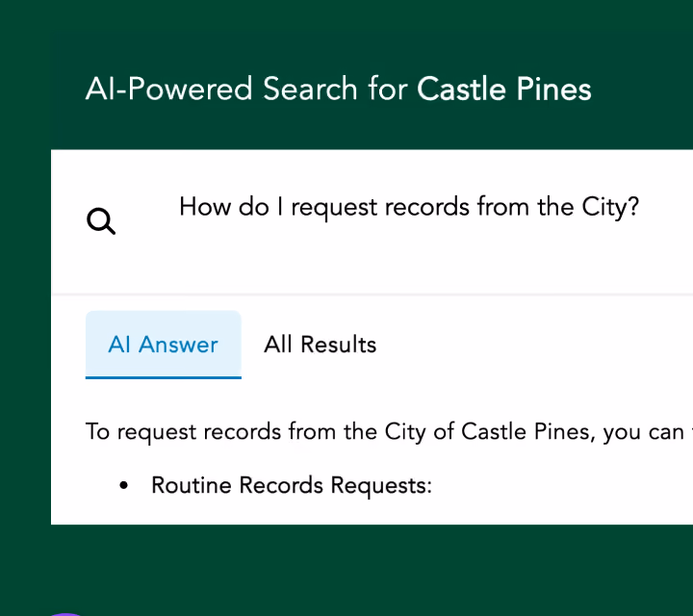Viewport: 693px width, 616px height.
Task: Select the AI Answer tab
Action: 163,345
